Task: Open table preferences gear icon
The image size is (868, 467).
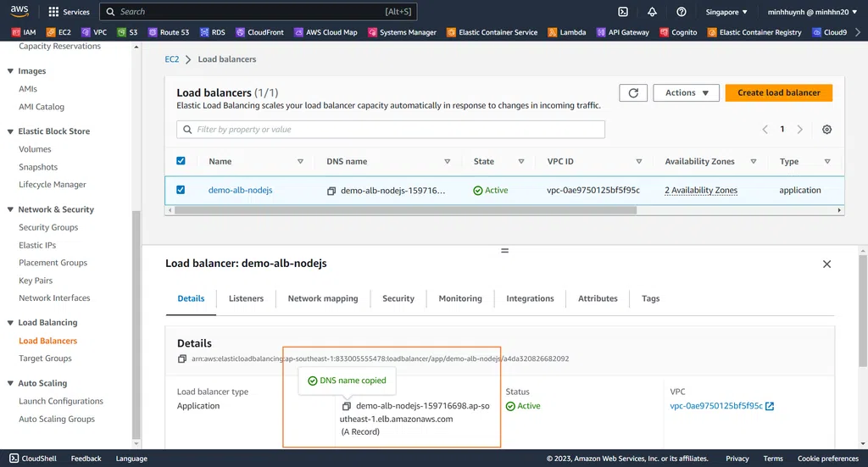Action: (x=826, y=130)
